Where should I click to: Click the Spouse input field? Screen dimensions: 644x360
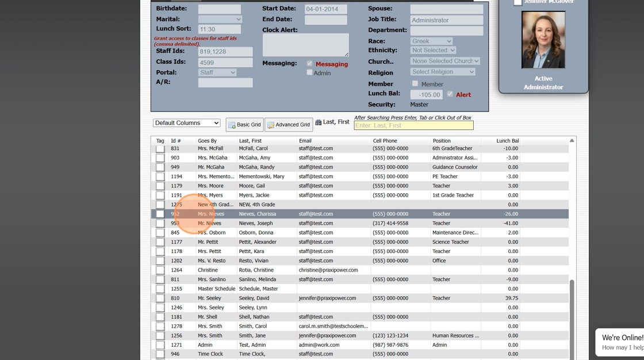coord(446,9)
